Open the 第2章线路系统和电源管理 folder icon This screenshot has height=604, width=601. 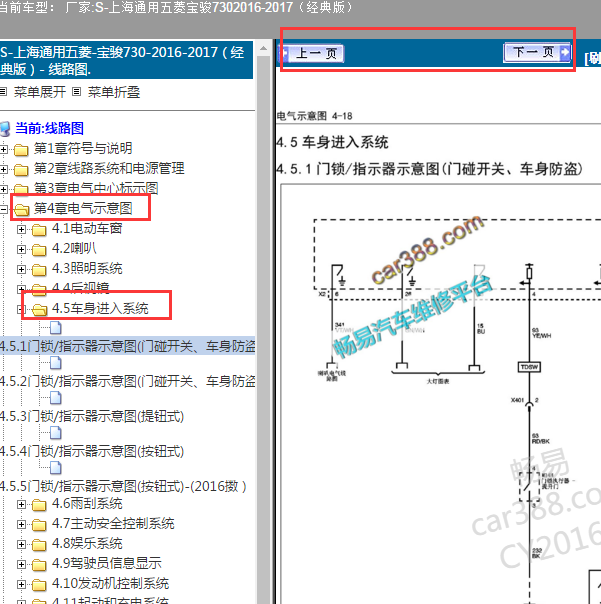point(21,169)
